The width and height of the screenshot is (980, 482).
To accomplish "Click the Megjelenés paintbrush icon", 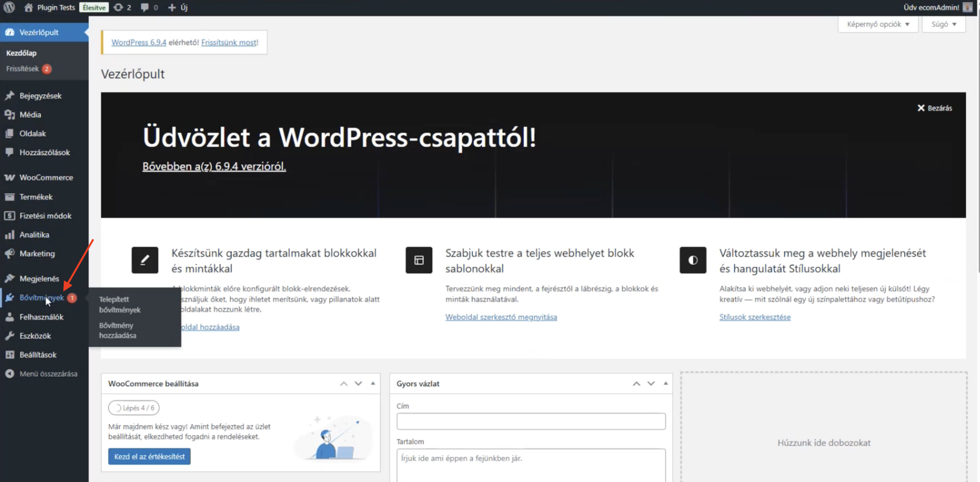I will [10, 278].
